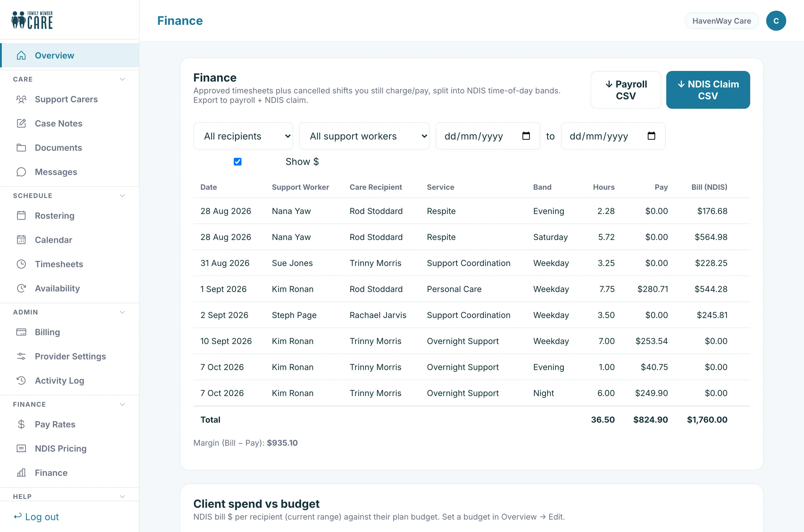This screenshot has width=804, height=532.
Task: Untick the Show $ checkbox
Action: coord(237,162)
